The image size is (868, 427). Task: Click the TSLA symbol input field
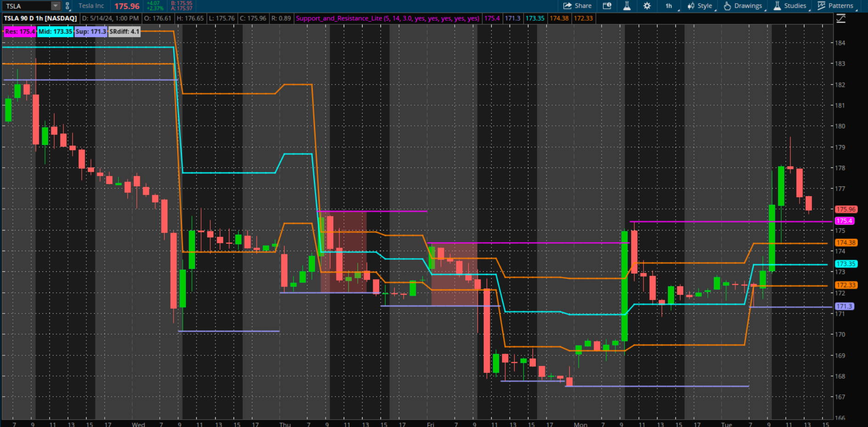point(27,6)
